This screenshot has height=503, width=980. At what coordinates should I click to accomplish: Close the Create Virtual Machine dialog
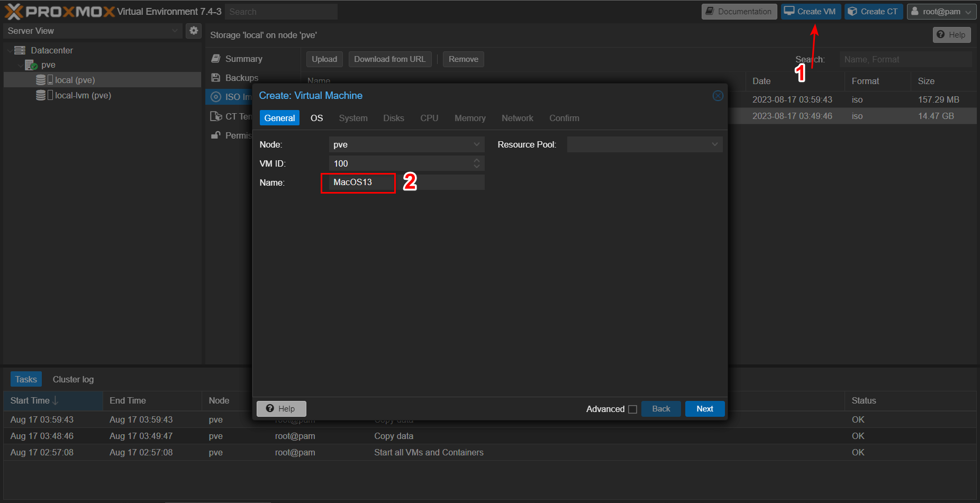(x=718, y=96)
